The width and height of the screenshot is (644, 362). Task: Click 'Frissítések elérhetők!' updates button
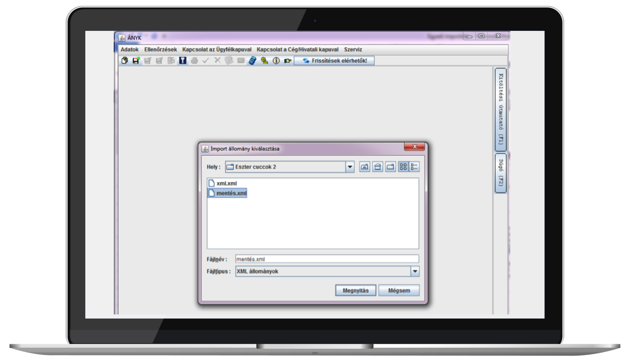(334, 61)
